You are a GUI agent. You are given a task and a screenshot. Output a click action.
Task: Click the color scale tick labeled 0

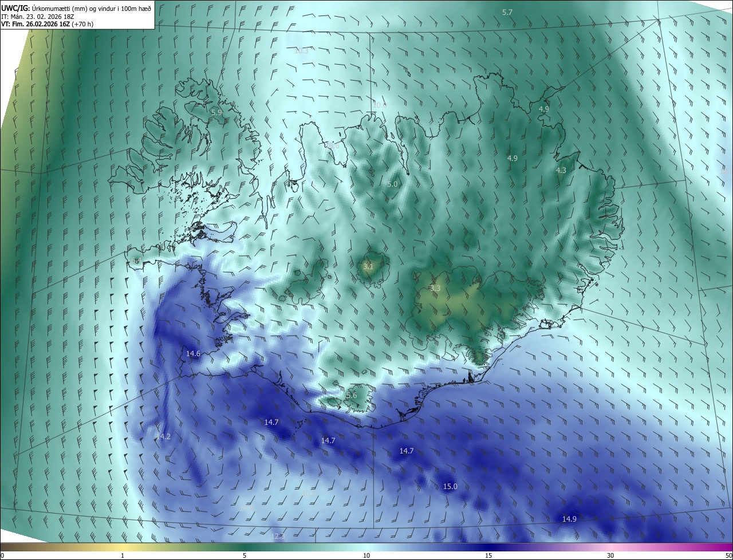[x=2, y=555]
